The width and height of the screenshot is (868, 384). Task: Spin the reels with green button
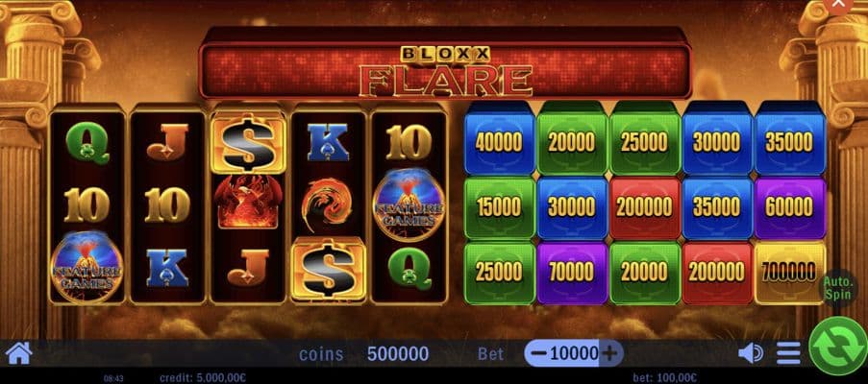[x=839, y=346]
